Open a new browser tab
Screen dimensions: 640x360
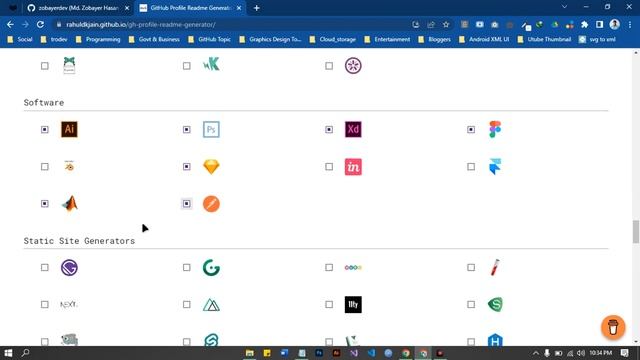(x=256, y=8)
